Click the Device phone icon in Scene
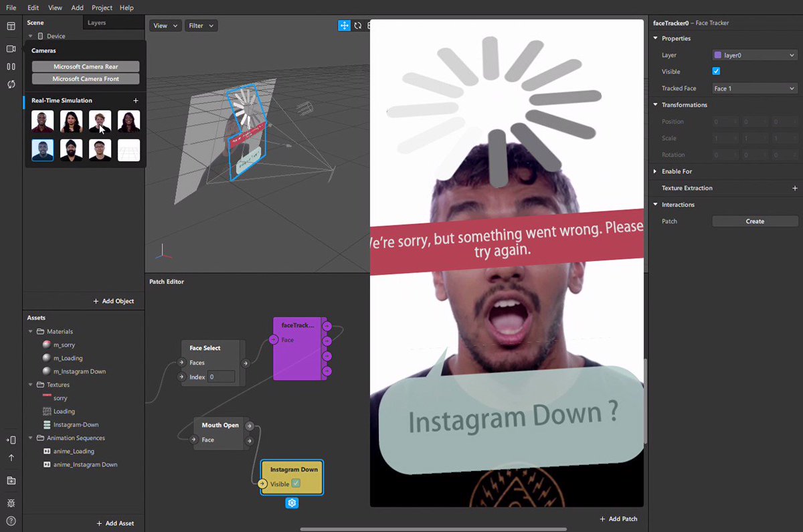This screenshot has width=803, height=532. (40, 36)
